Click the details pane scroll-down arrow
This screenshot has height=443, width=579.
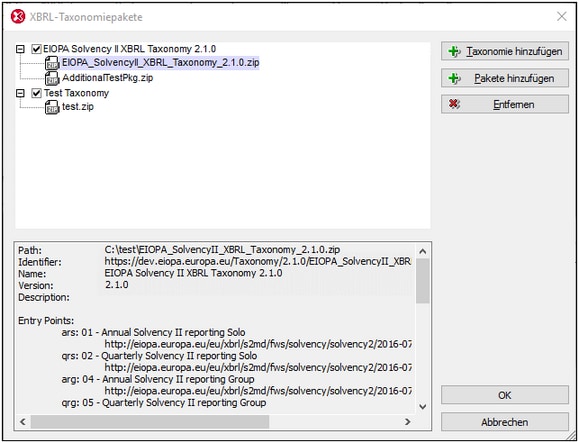423,407
